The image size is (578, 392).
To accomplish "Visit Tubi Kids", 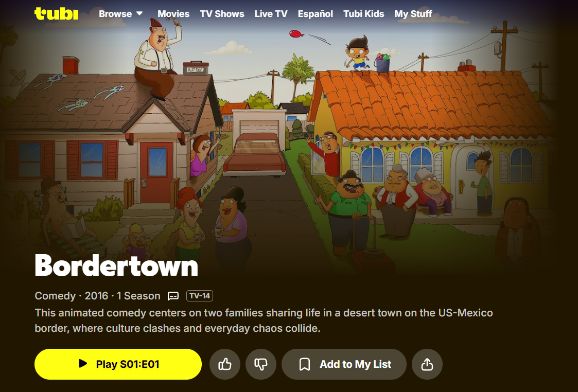I will click(x=364, y=13).
